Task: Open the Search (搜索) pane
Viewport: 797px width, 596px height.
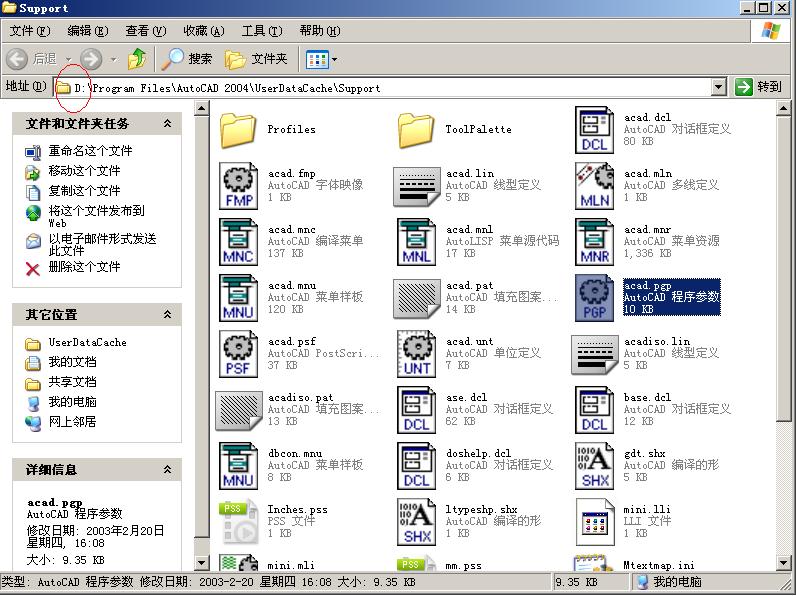Action: pos(187,59)
